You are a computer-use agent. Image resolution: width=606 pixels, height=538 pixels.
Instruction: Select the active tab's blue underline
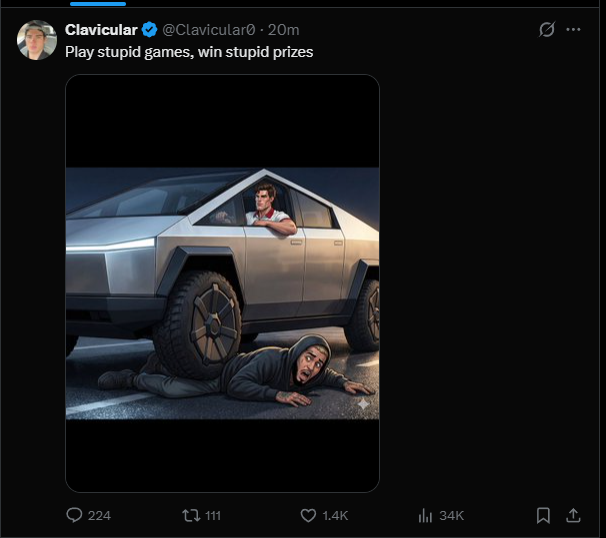click(x=98, y=3)
